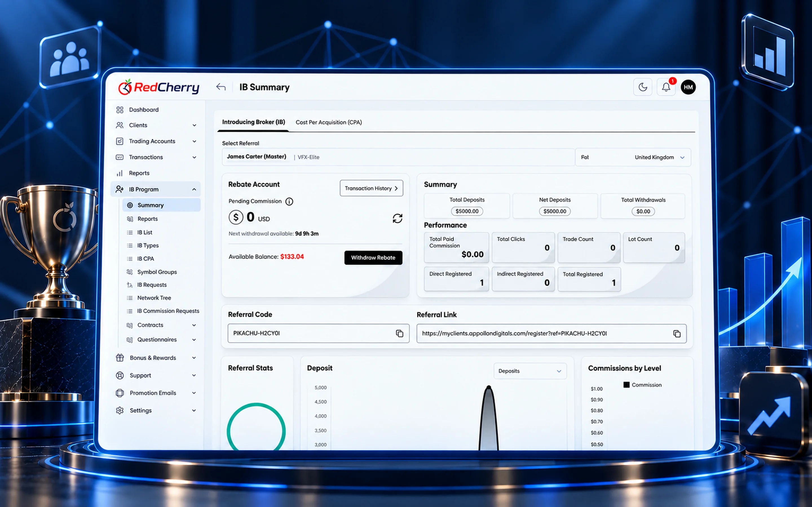Image resolution: width=812 pixels, height=507 pixels.
Task: Open the HM profile avatar
Action: (x=688, y=87)
